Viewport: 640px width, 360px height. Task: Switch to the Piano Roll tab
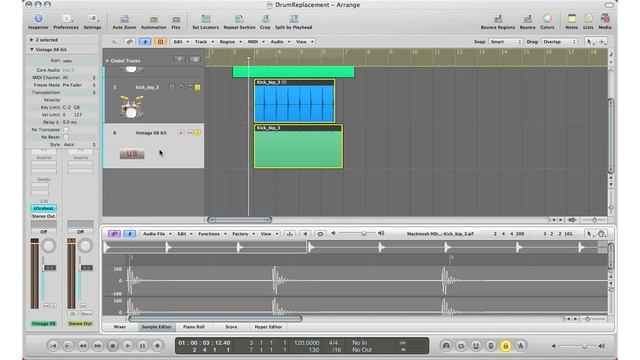point(194,327)
